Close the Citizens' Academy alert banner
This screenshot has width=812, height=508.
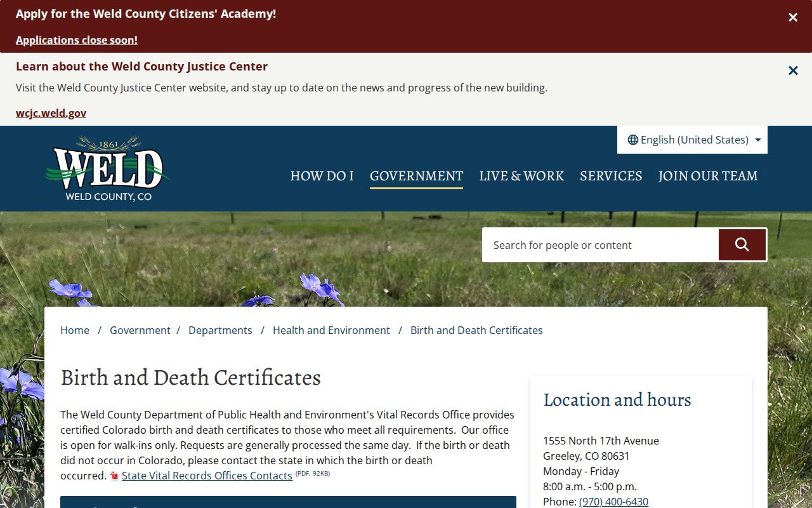coord(793,18)
